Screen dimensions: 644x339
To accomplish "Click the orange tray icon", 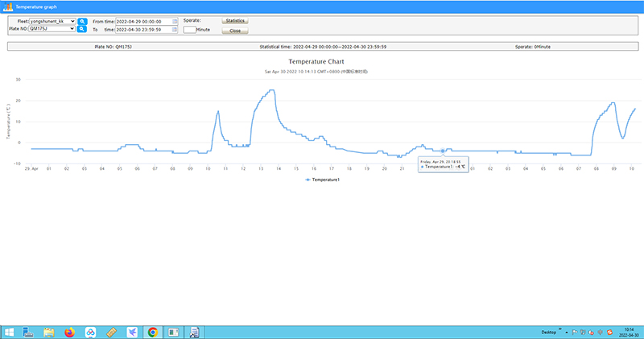I will pyautogui.click(x=610, y=333).
